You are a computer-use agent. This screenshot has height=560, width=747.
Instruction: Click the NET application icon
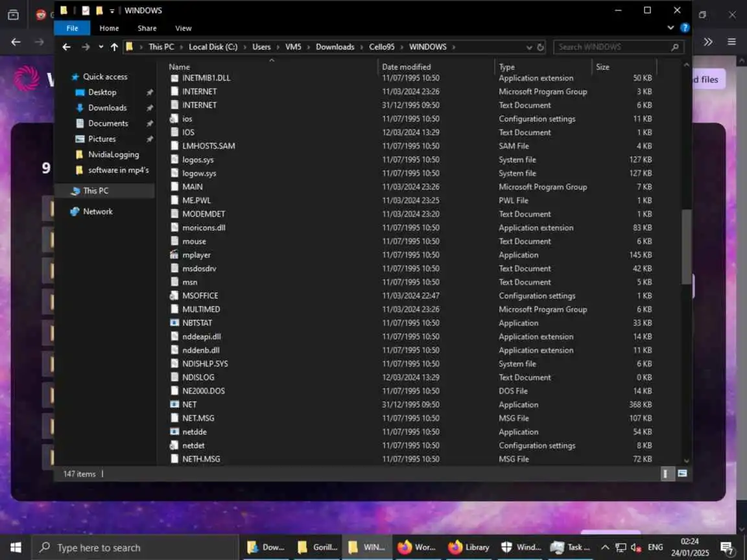pyautogui.click(x=174, y=404)
